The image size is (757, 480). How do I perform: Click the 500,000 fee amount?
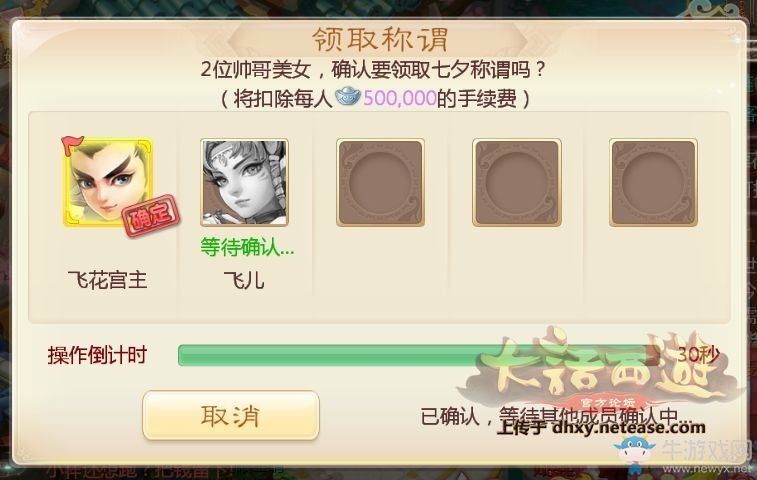(x=400, y=99)
